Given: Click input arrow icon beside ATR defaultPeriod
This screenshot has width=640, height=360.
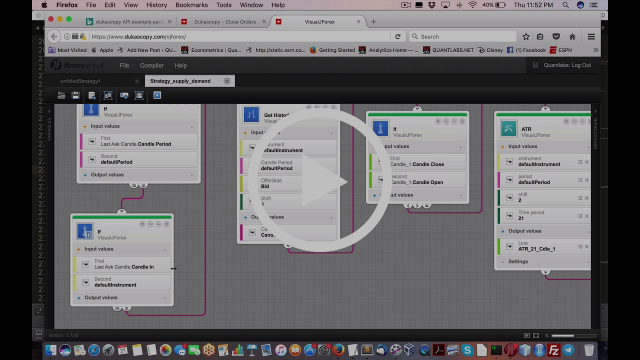Looking at the screenshot, I should point(509,180).
